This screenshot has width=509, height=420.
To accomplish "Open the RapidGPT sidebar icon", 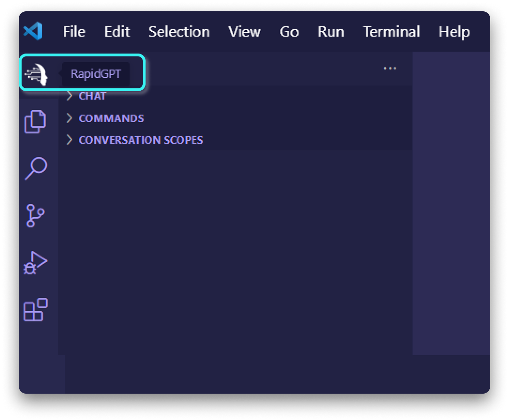I will pos(36,74).
